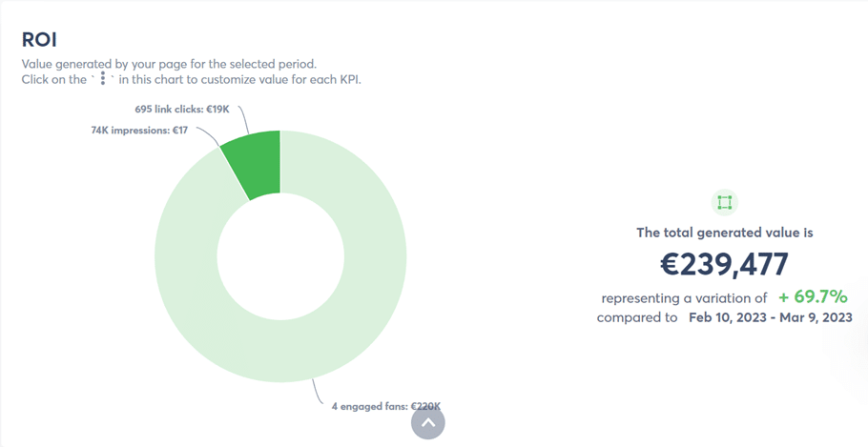Click the leader line of the engaged fans label
The image size is (868, 447).
click(x=316, y=391)
